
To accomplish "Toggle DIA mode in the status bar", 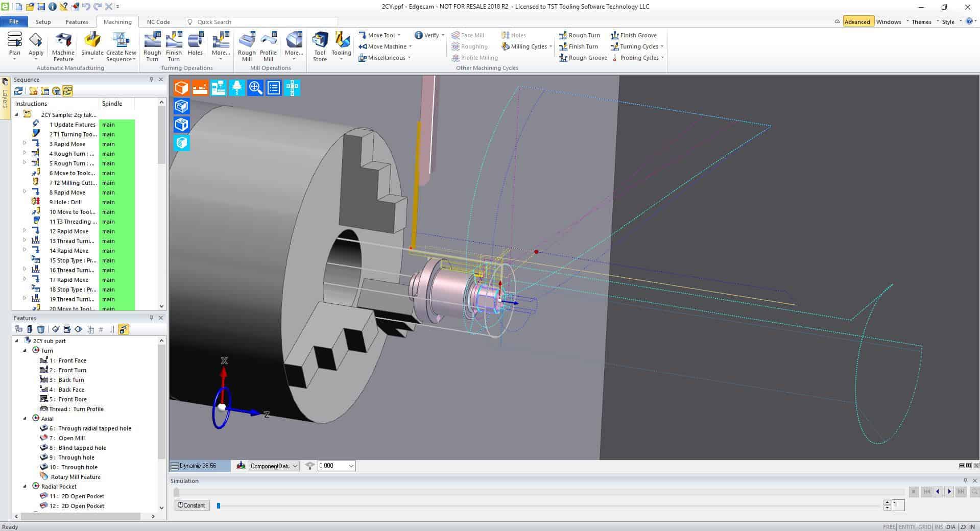I will coord(950,527).
